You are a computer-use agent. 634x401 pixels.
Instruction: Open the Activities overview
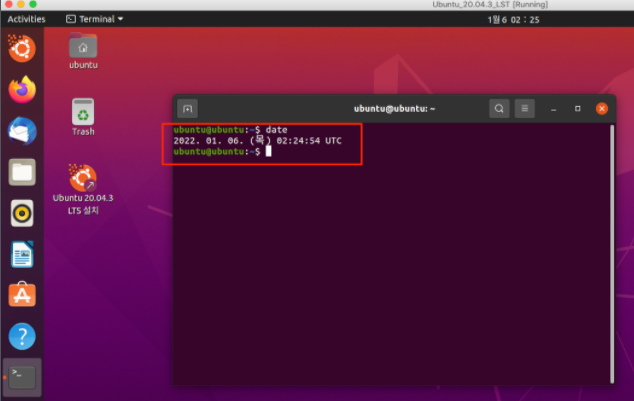26,19
